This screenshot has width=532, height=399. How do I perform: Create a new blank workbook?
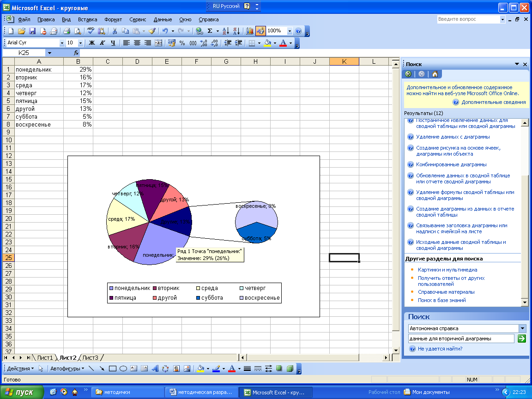pyautogui.click(x=11, y=31)
